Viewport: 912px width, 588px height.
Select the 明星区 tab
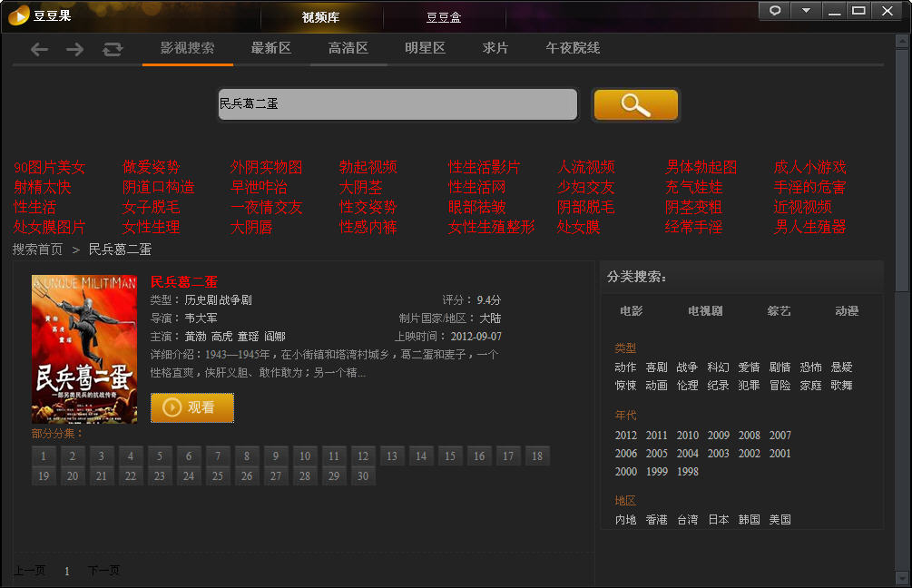[x=425, y=48]
